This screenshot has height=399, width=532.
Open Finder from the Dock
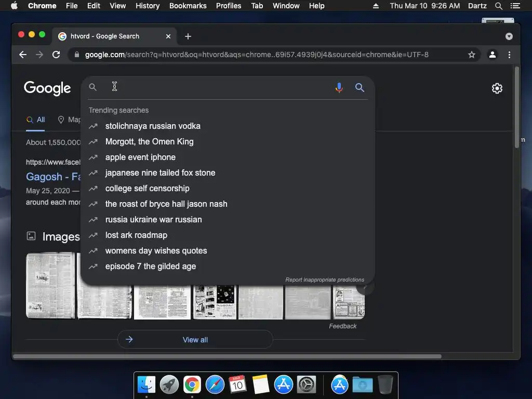click(x=147, y=384)
